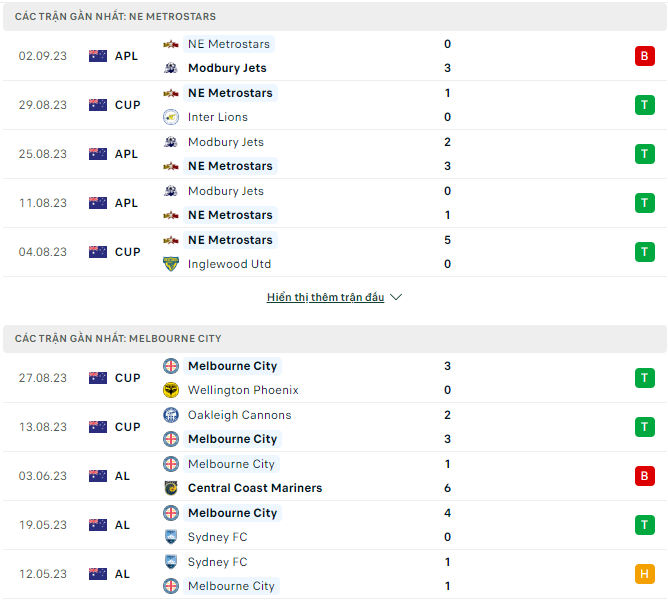Select Melbourne City in 12.05.23 match
The width and height of the screenshot is (668, 602).
click(231, 586)
